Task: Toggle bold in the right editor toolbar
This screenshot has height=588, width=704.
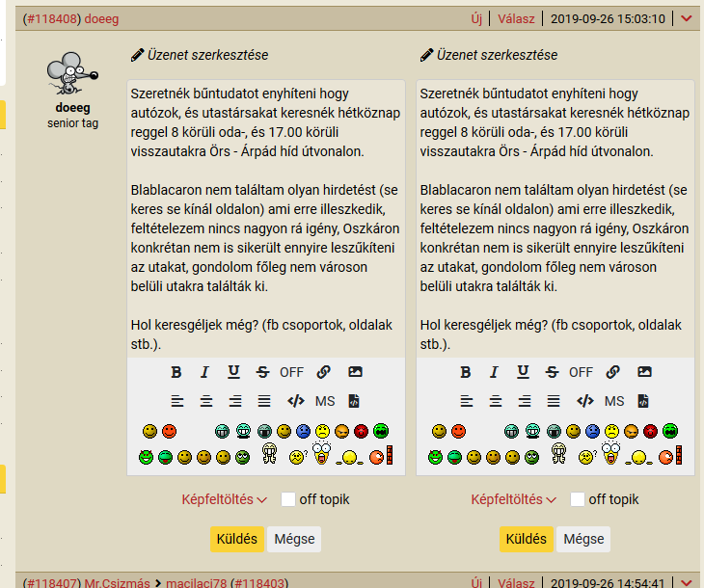Action: [465, 372]
